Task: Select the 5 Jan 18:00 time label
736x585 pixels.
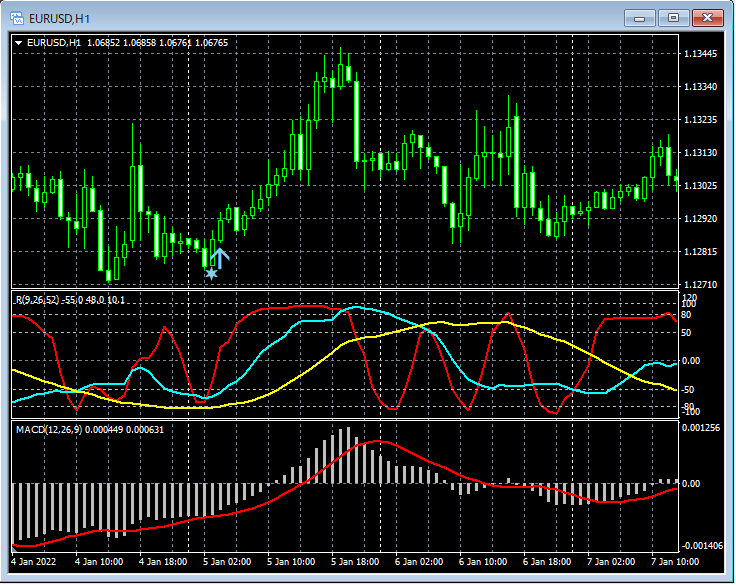Action: 354,563
